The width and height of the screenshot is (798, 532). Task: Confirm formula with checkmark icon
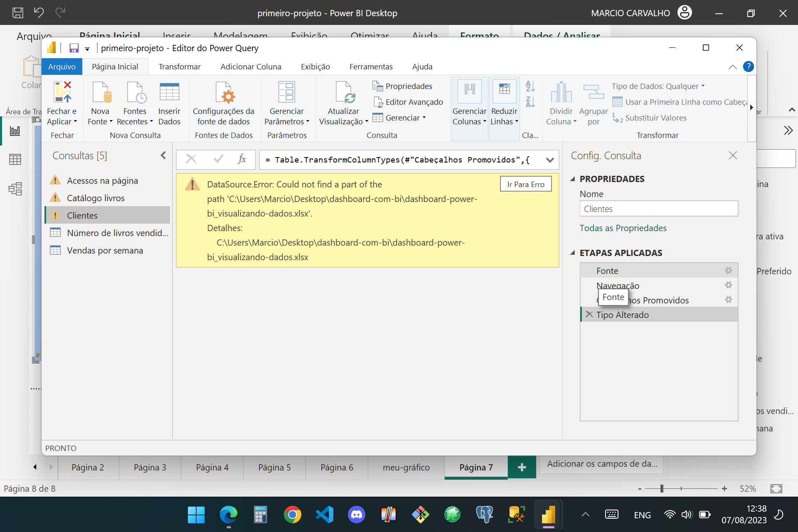point(218,159)
